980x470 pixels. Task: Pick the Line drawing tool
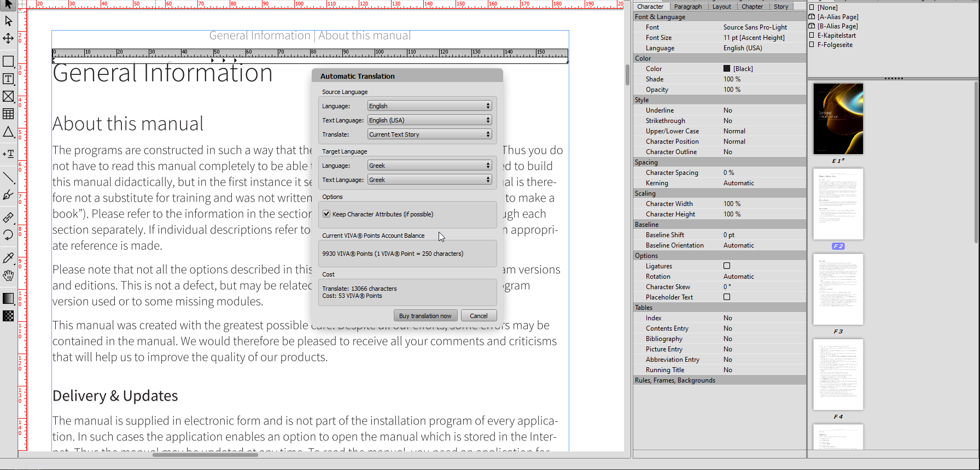click(8, 177)
